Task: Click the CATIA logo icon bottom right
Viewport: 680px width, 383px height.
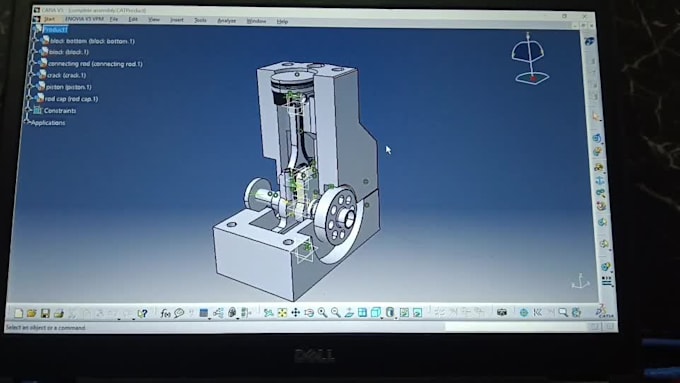Action: point(605,311)
